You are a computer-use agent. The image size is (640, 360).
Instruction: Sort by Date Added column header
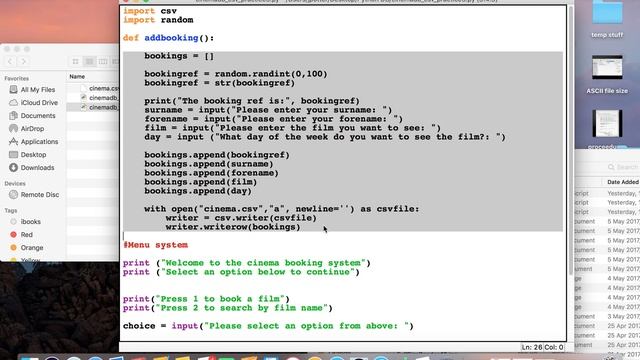point(622,182)
